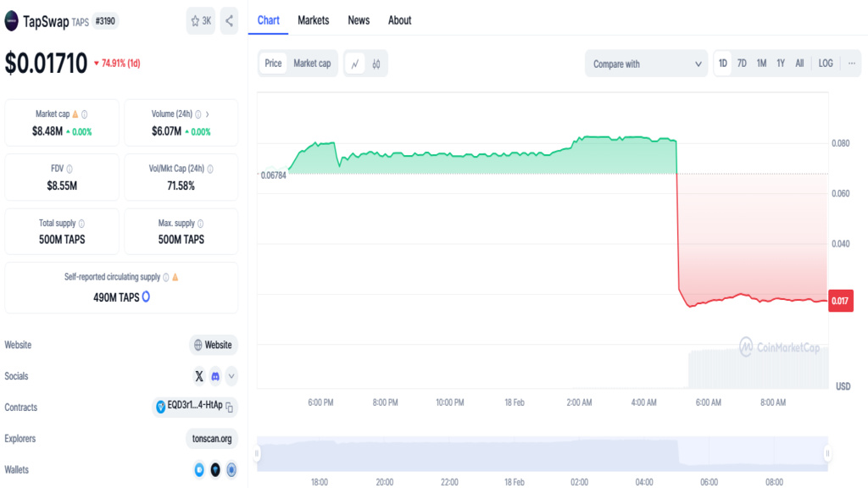The image size is (868, 488).
Task: Open the Vol/Mkt Cap (24h) info icon
Action: (x=210, y=169)
